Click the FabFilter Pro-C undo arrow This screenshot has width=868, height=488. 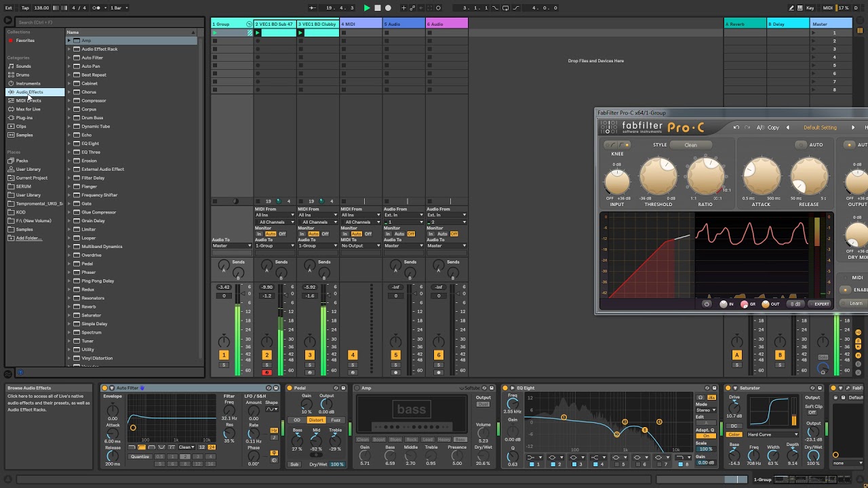pos(736,127)
